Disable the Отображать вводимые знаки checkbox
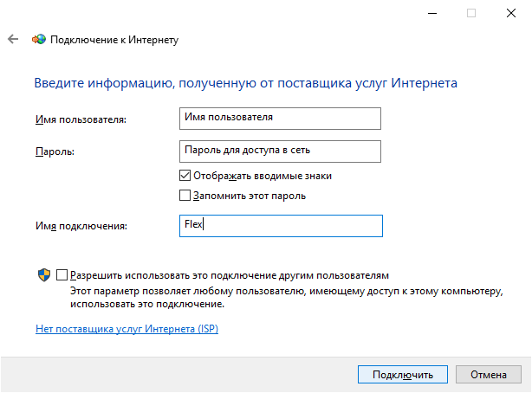Screen dimensions: 532x393 pyautogui.click(x=185, y=176)
